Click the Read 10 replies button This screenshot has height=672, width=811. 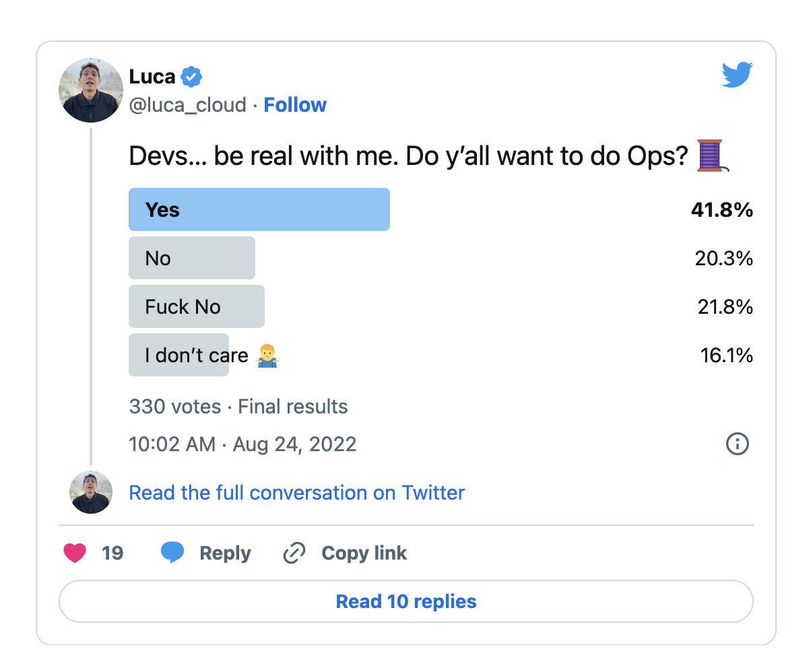pos(406,601)
